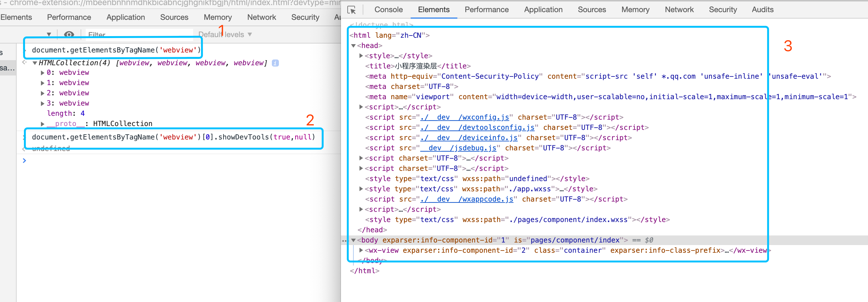Expand the 3: webview entry
The height and width of the screenshot is (302, 868).
pos(43,103)
